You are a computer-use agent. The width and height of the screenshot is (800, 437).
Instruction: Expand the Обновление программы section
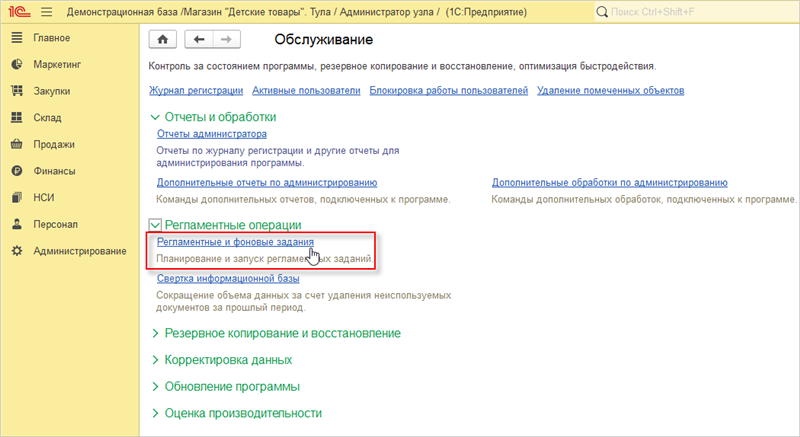pyautogui.click(x=154, y=386)
